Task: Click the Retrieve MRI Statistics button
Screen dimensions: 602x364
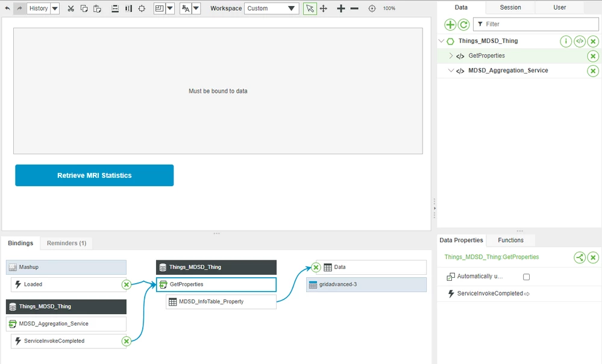Action: point(94,175)
